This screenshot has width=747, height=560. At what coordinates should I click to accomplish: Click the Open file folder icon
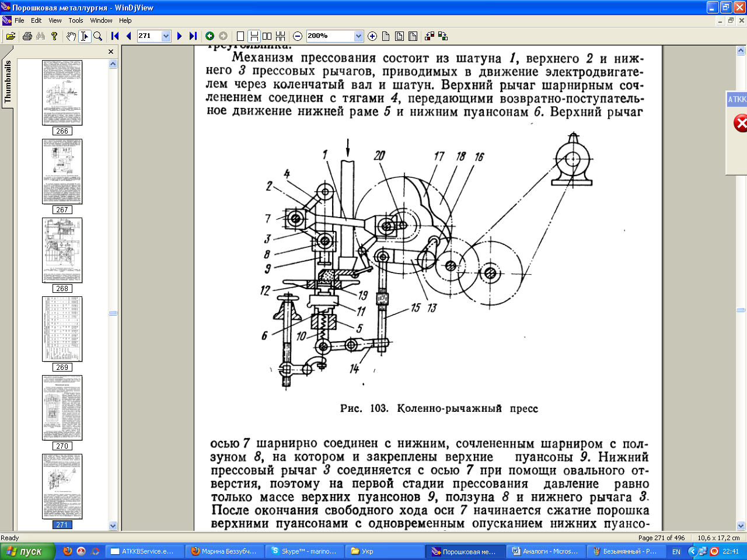(10, 36)
